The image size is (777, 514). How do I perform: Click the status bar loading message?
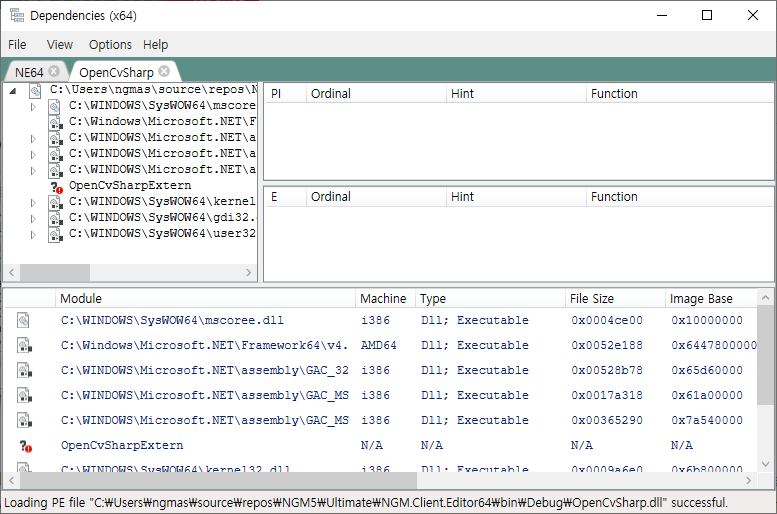[x=366, y=503]
